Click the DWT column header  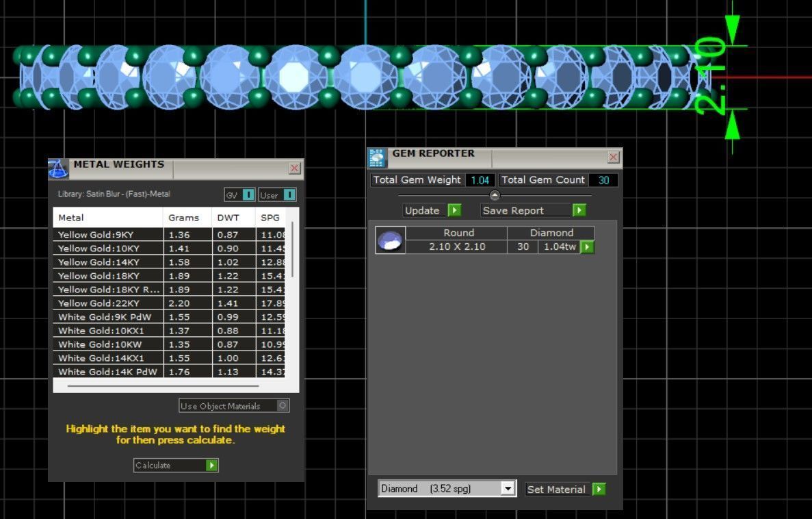click(233, 218)
